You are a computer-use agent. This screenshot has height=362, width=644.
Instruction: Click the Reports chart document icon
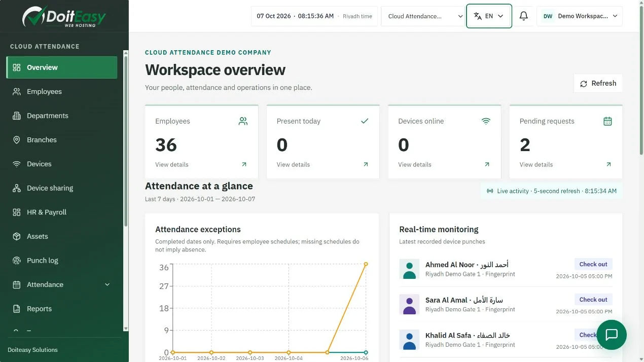click(x=17, y=309)
